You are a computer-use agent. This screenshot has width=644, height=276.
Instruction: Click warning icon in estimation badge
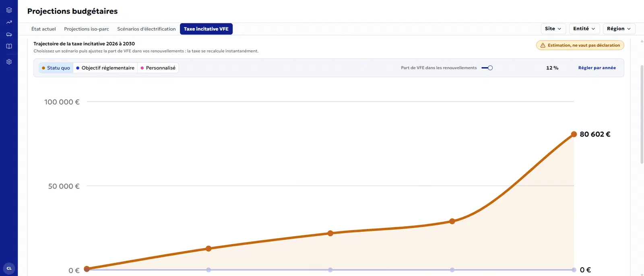coord(543,45)
